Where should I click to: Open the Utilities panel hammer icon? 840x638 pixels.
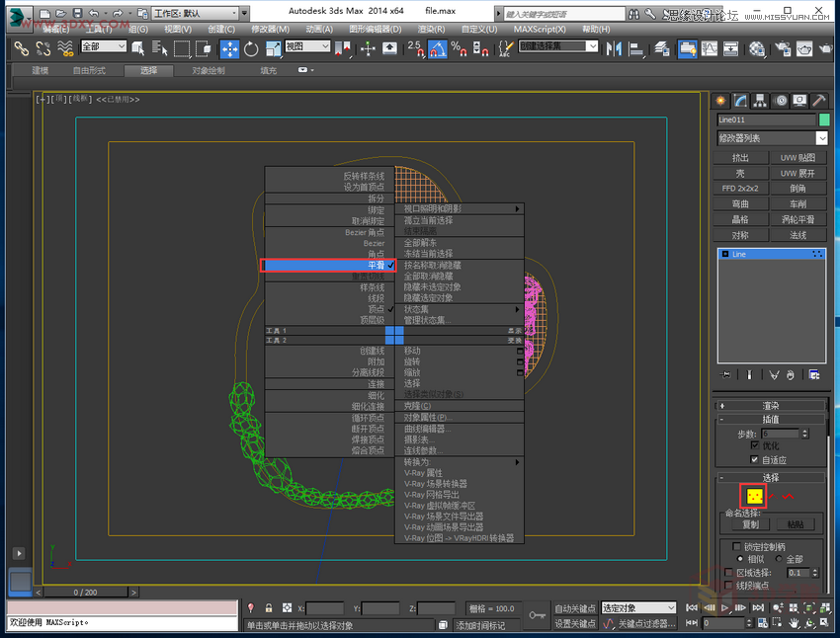coord(818,101)
